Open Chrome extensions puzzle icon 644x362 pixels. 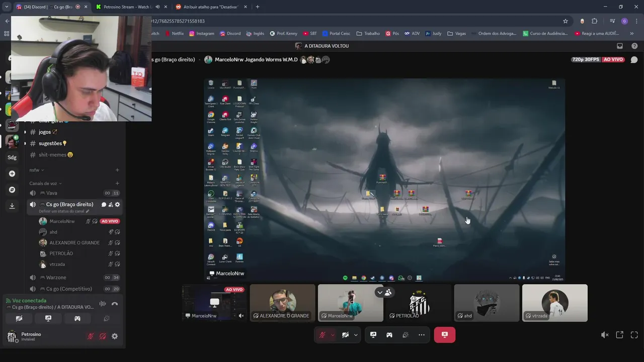595,21
